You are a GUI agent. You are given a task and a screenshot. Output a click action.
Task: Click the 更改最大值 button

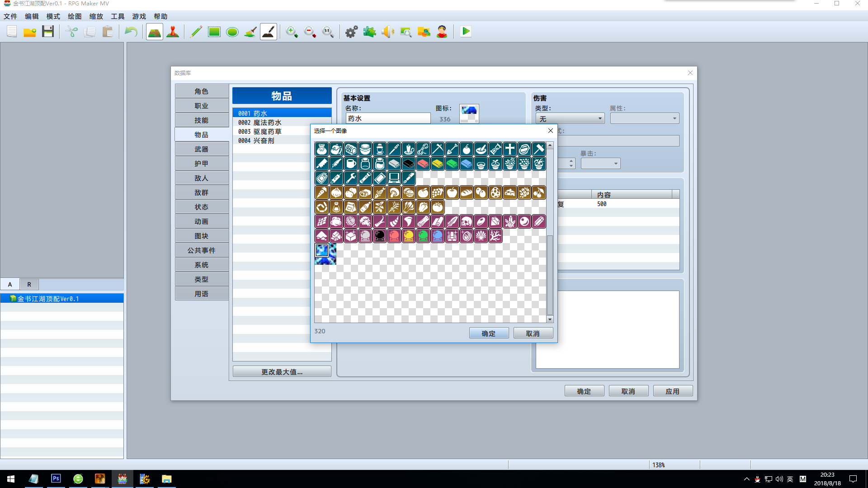tap(282, 372)
